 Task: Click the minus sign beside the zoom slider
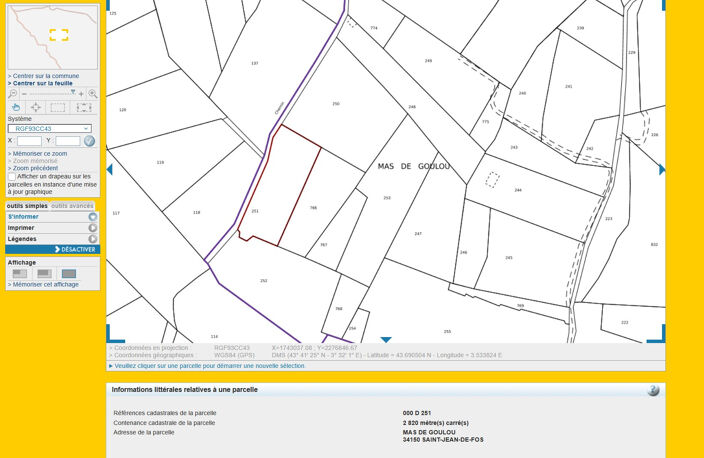24,94
